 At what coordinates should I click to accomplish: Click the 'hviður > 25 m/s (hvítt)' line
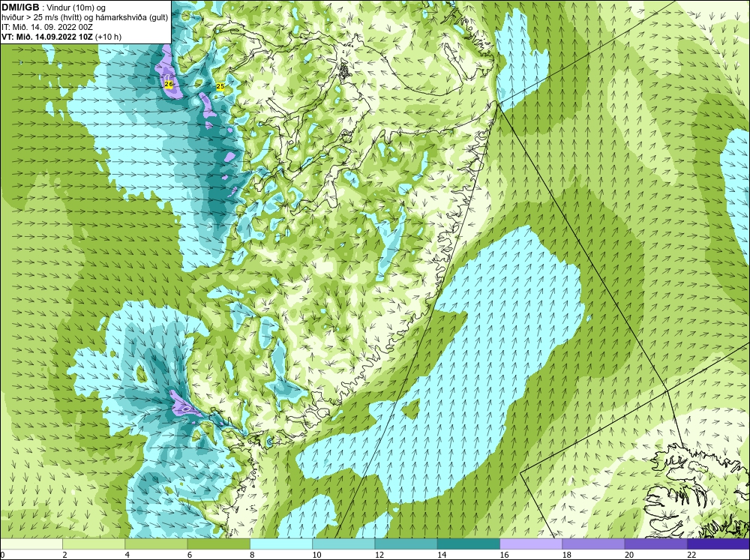coord(41,17)
